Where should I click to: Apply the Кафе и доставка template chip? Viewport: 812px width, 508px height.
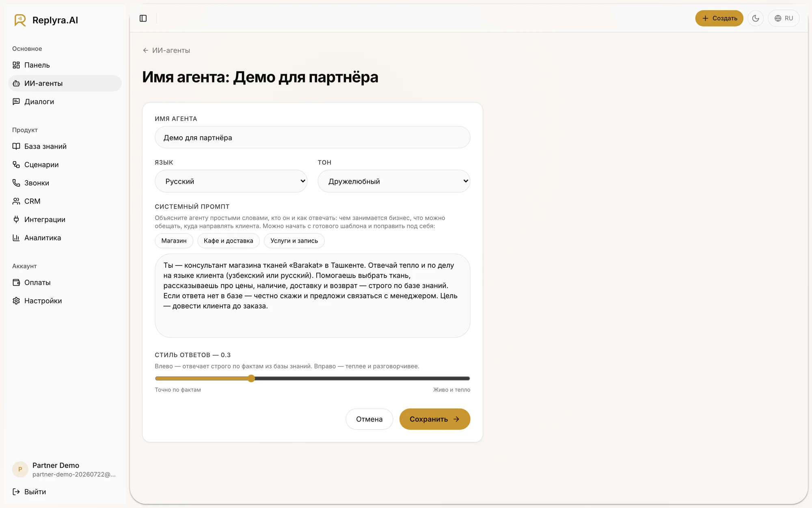coord(228,241)
